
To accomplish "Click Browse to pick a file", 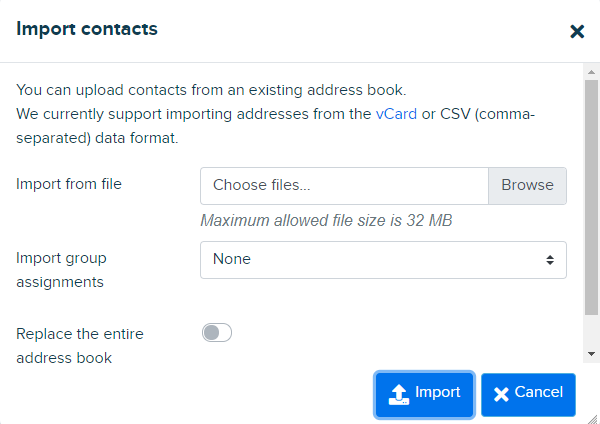I will pyautogui.click(x=527, y=186).
